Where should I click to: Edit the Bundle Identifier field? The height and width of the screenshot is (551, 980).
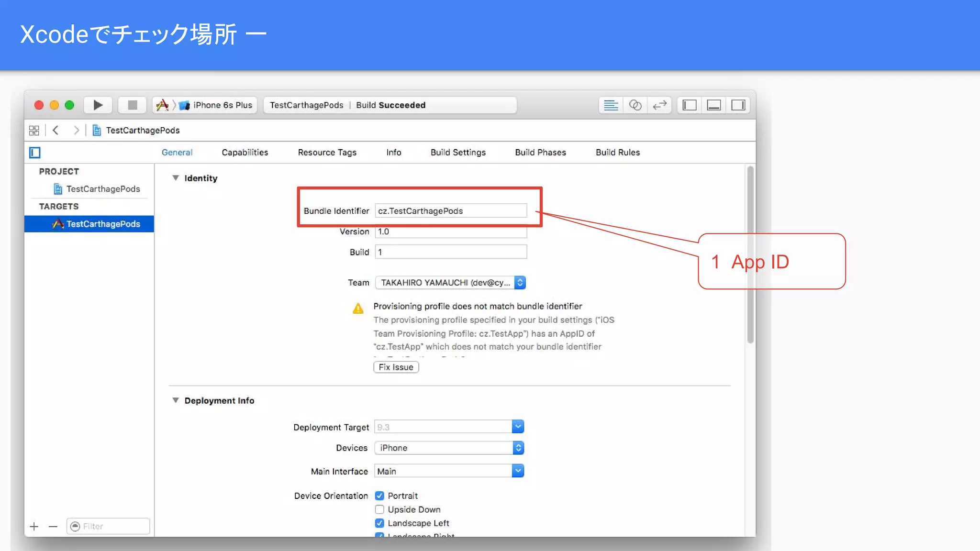click(451, 211)
